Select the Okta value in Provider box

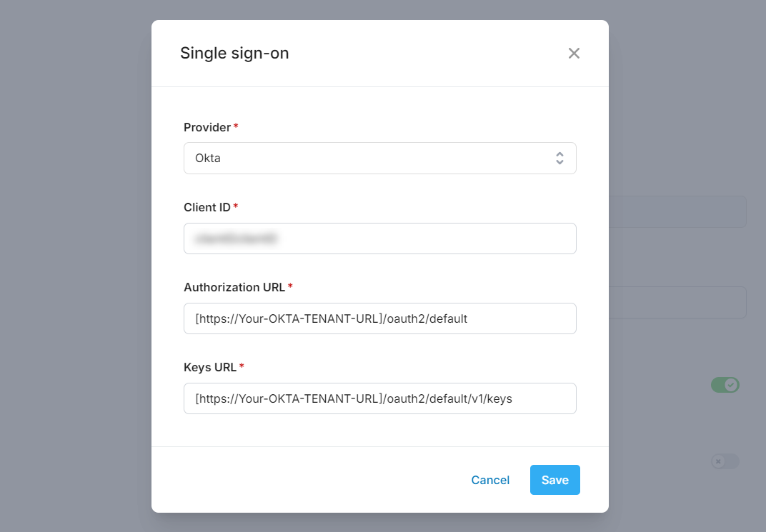click(x=208, y=159)
